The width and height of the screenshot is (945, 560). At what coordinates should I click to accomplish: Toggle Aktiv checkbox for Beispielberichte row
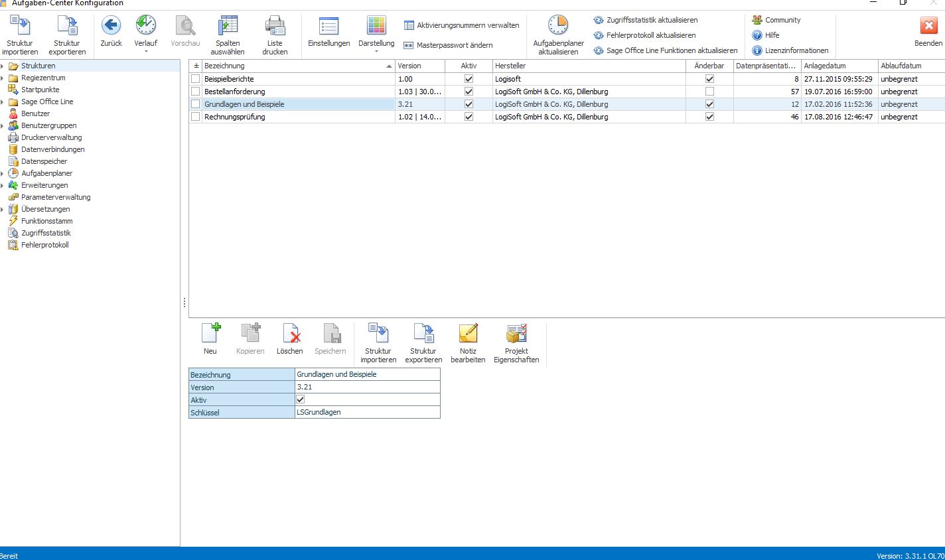[x=469, y=79]
